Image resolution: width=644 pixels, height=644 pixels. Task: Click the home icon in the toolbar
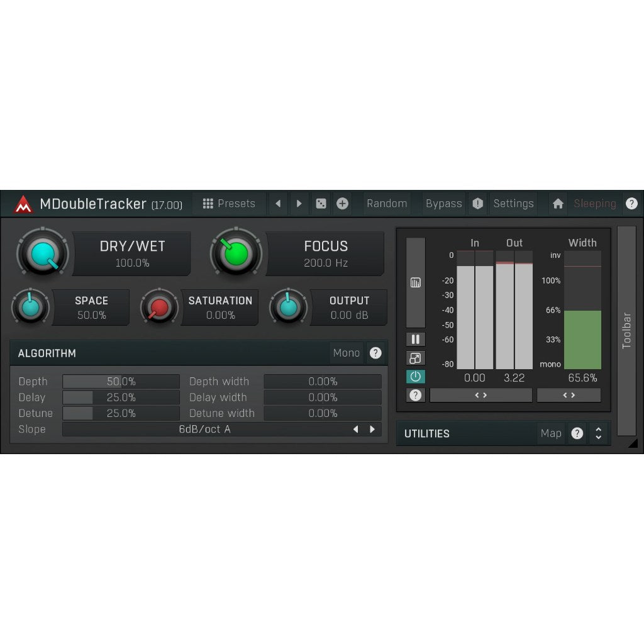tap(557, 203)
